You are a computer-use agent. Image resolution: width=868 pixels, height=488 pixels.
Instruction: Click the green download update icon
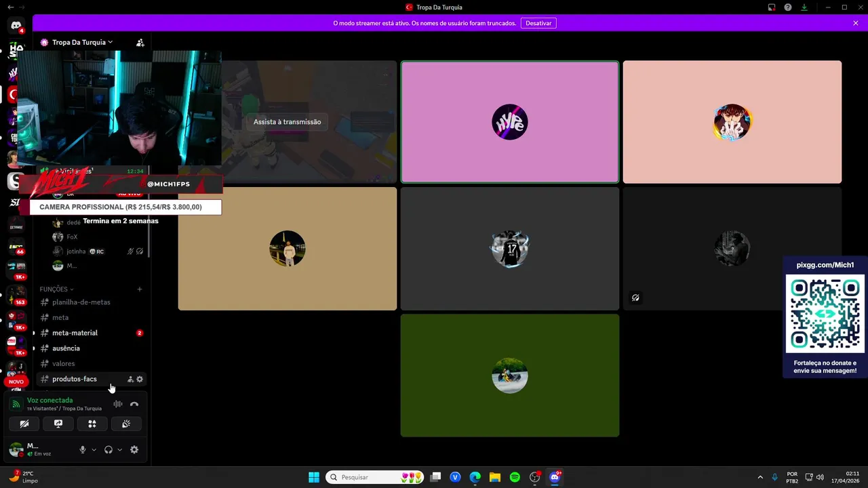point(804,7)
